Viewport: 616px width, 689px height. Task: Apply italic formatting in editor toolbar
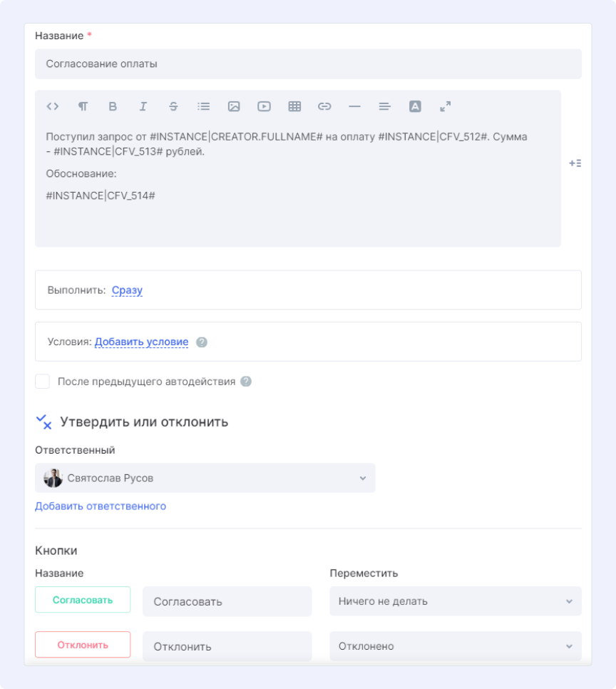point(143,106)
